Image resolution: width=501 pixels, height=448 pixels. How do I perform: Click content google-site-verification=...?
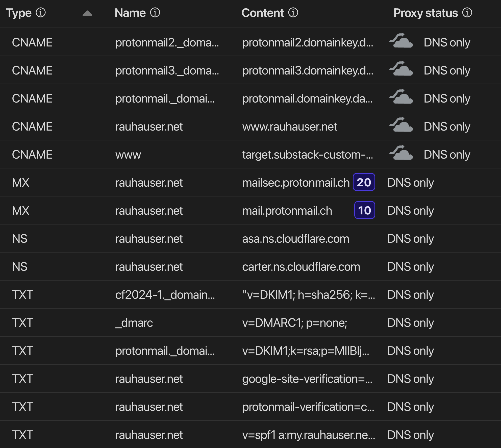point(307,379)
